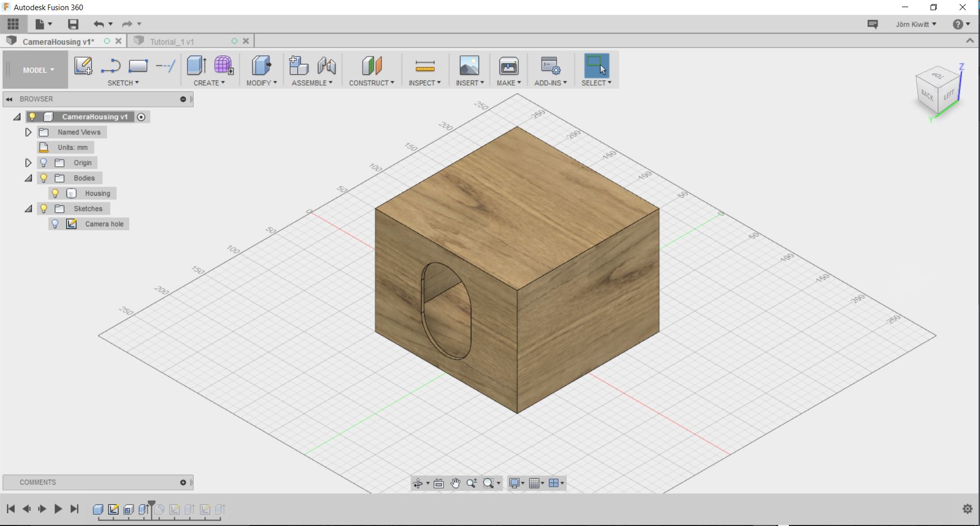Jump to timeline beginning
The width and height of the screenshot is (980, 526).
pos(11,509)
